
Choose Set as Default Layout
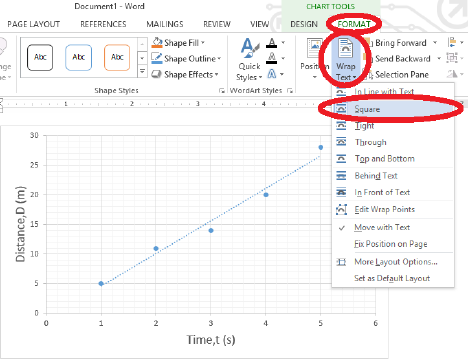click(393, 278)
